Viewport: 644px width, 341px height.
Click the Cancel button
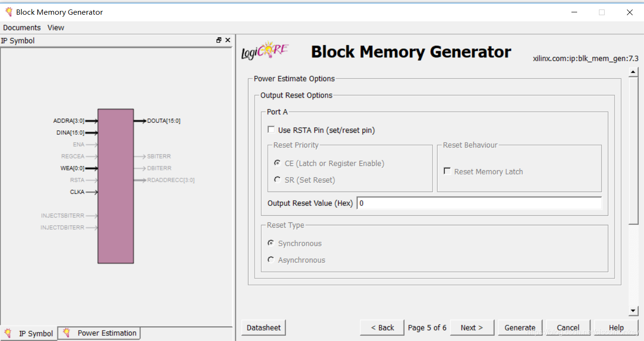click(568, 328)
